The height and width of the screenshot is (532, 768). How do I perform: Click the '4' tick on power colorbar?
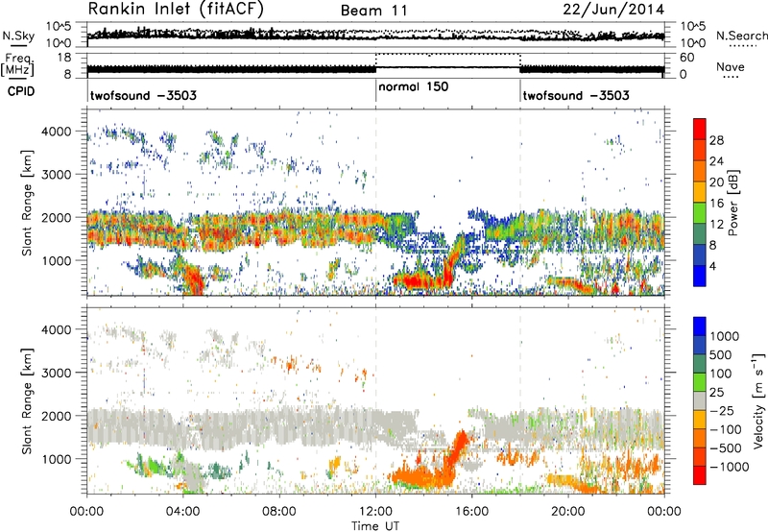click(x=713, y=266)
